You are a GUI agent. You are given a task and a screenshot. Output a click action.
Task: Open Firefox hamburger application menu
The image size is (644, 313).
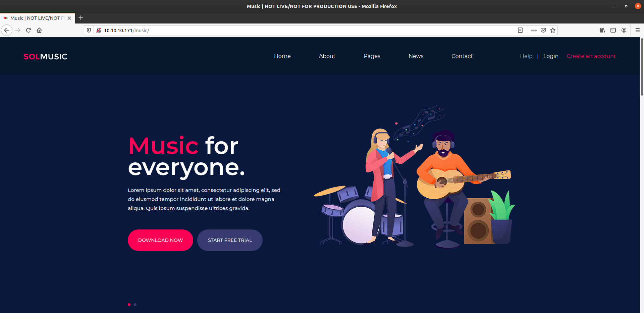coord(638,30)
